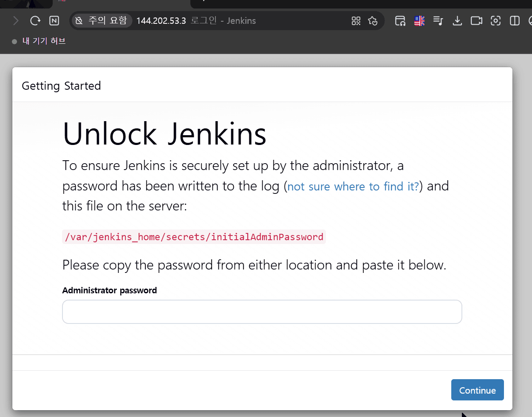This screenshot has height=417, width=532.
Task: Select the 144.202.53.3 address bar URL
Action: pos(161,21)
